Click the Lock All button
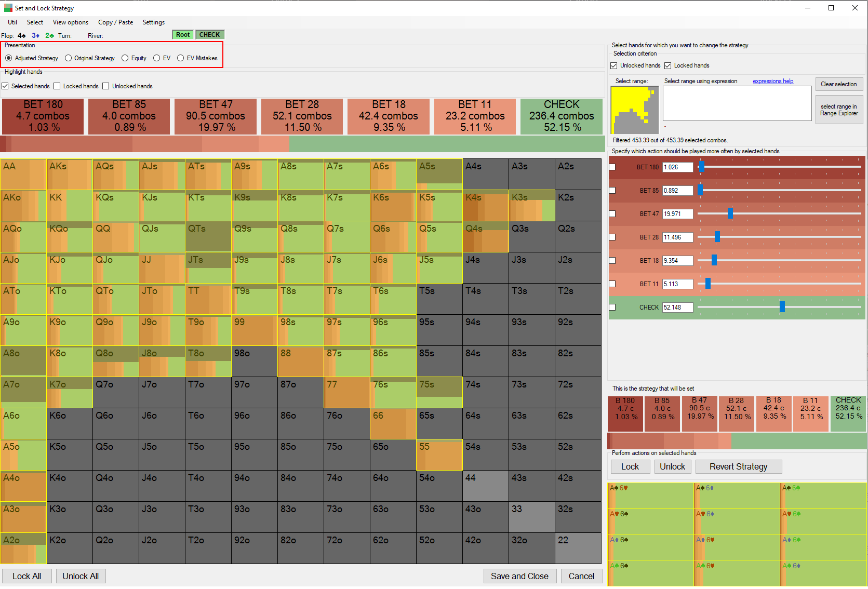Viewport: 868px width, 589px height. [27, 576]
